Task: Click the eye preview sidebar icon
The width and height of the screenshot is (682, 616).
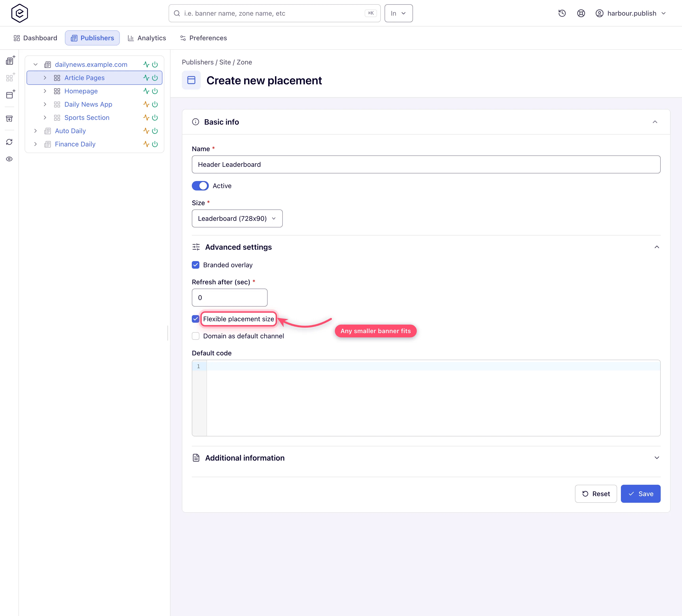Action: coord(9,159)
